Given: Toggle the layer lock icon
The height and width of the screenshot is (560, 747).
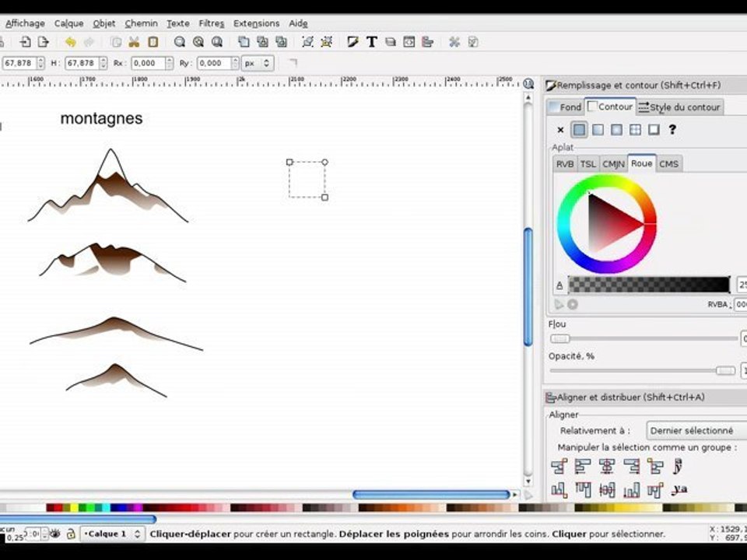Looking at the screenshot, I should pos(71,534).
